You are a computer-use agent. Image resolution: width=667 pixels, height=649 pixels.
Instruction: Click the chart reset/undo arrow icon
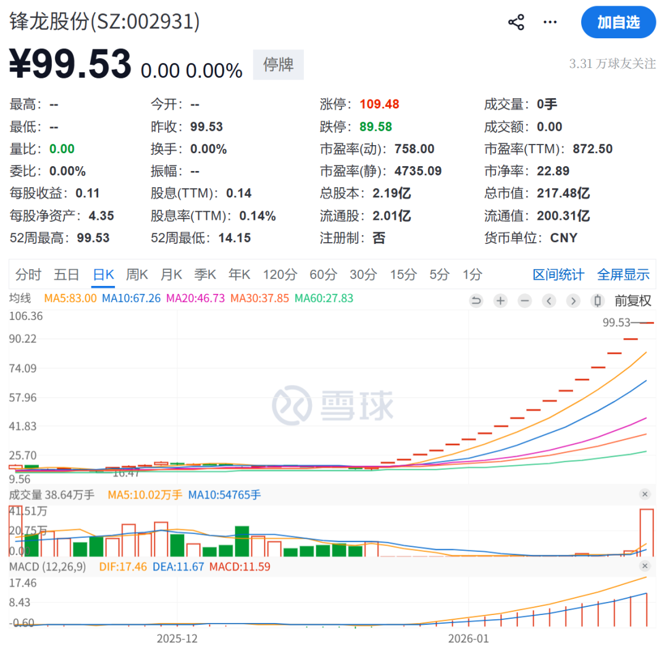tap(475, 300)
